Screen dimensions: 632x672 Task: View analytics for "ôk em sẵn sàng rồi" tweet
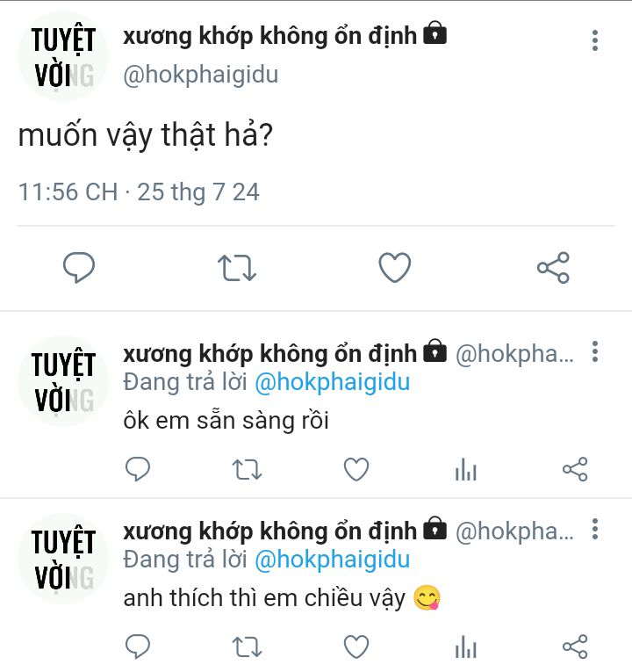[465, 471]
